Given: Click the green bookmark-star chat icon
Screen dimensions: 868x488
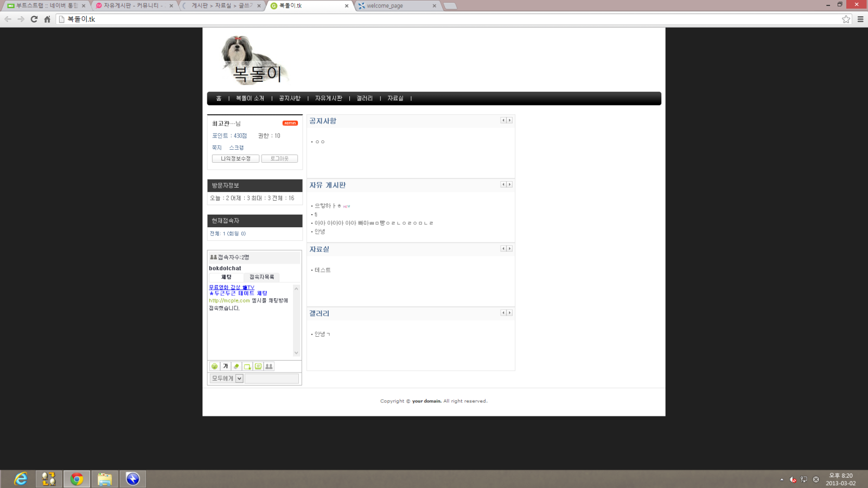Looking at the screenshot, I should coord(247,367).
